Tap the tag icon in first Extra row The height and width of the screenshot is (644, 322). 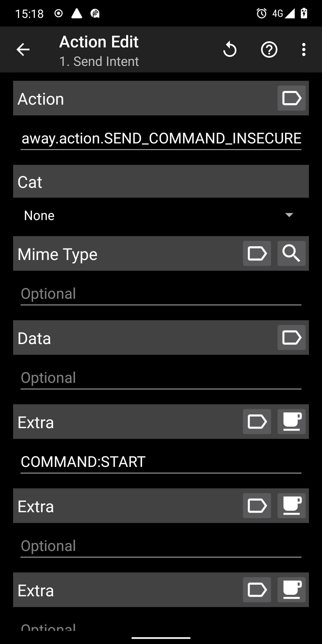coord(257,422)
